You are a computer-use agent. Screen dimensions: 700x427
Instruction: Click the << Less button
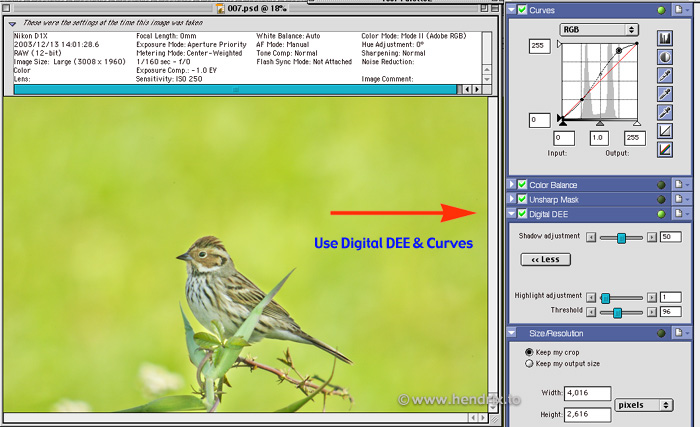pos(546,260)
